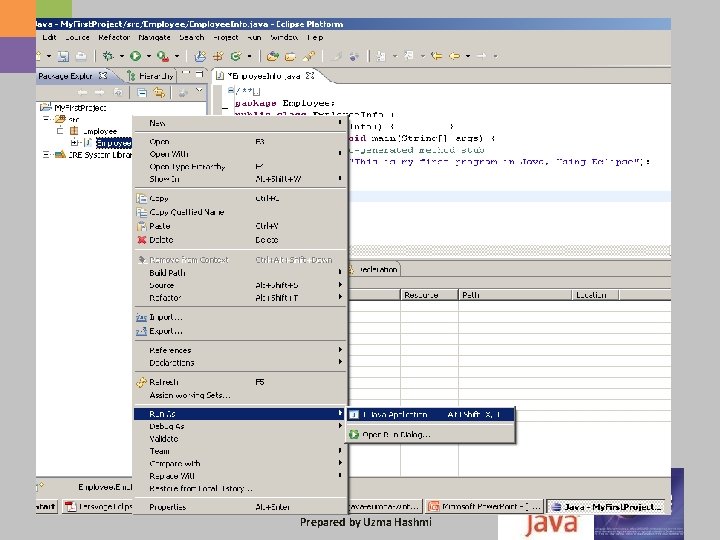Choose Build Path in context menu

click(240, 273)
